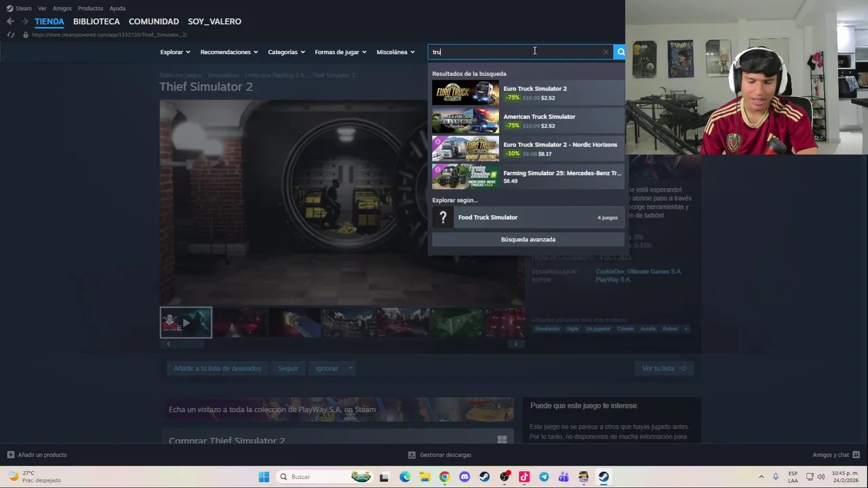
Task: Clear the search field with the X
Action: [x=606, y=52]
